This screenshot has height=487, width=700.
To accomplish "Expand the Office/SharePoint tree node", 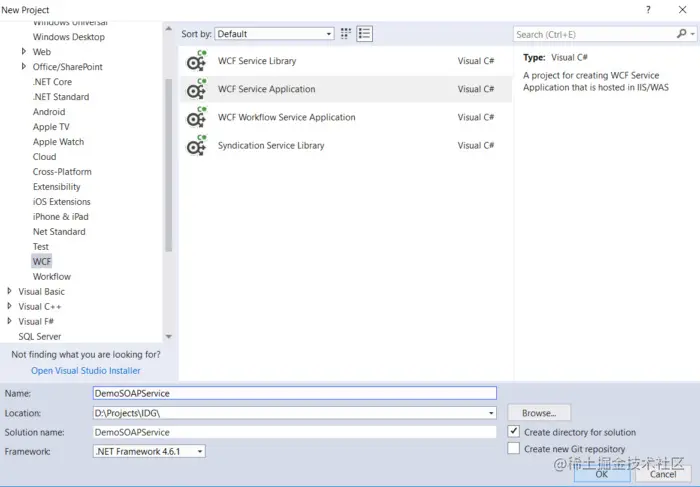I will 24,67.
